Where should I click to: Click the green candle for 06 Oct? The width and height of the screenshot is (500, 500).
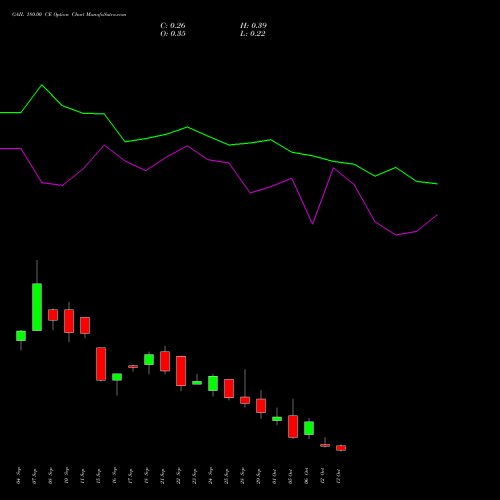pos(309,428)
